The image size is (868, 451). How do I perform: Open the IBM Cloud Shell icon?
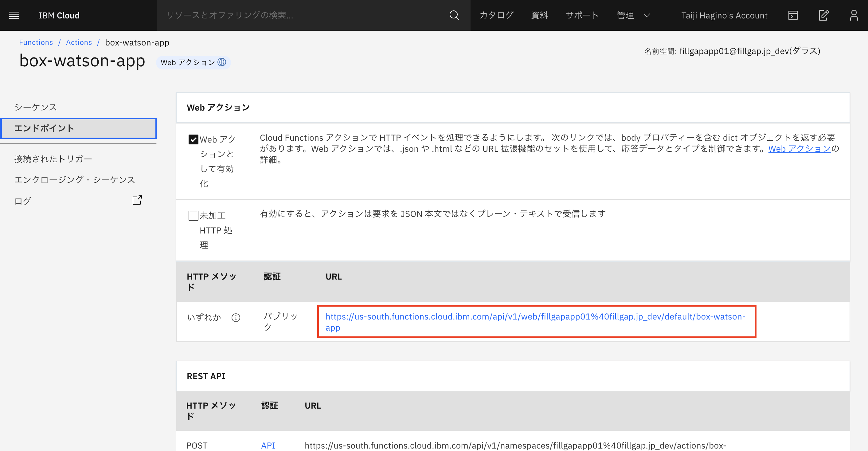point(793,15)
